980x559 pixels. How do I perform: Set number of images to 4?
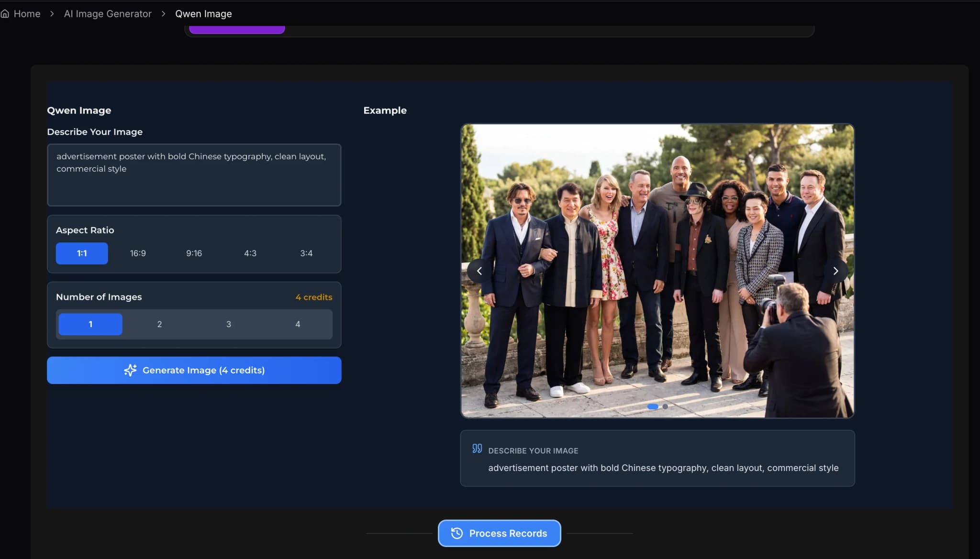pos(298,324)
